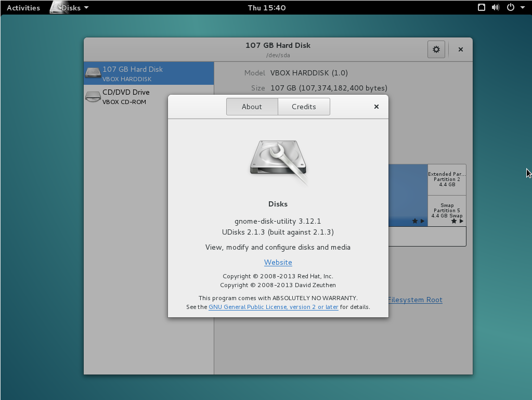Click the Disks wrench icon in About dialog
Viewport: 532px width, 400px height.
278,162
